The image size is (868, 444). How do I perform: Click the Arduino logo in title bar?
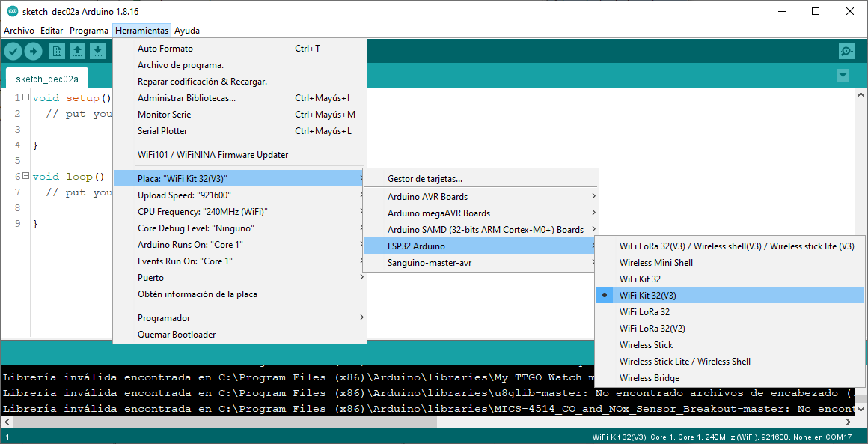pyautogui.click(x=12, y=12)
